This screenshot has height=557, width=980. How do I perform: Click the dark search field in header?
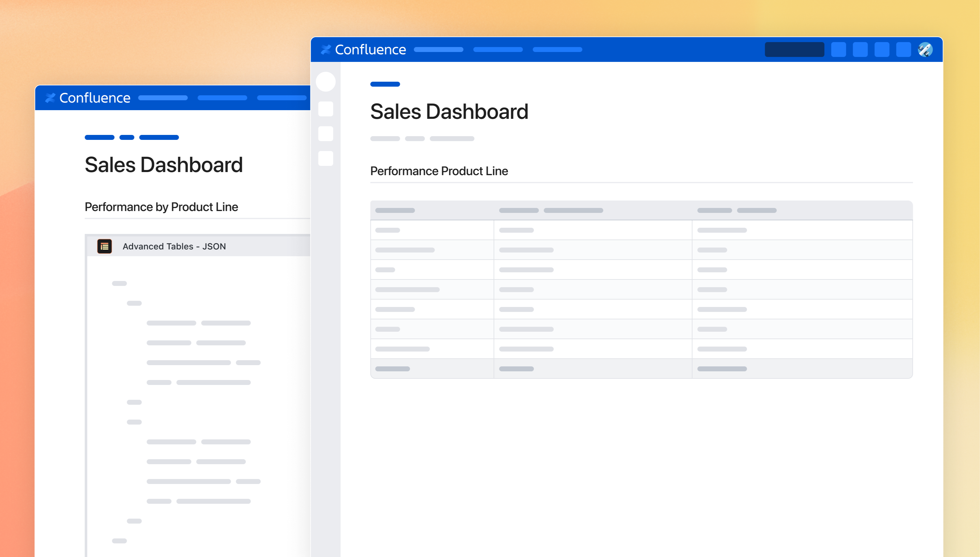[x=794, y=49]
